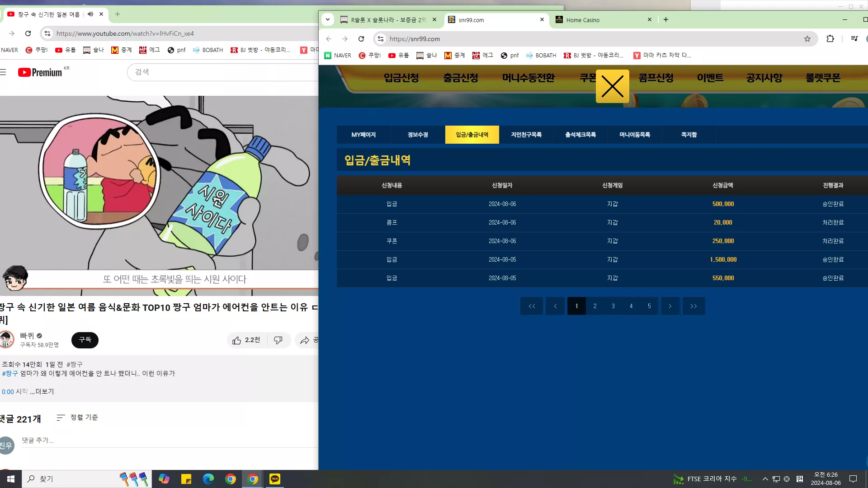Open 출금신청 in the casino menu

click(461, 78)
